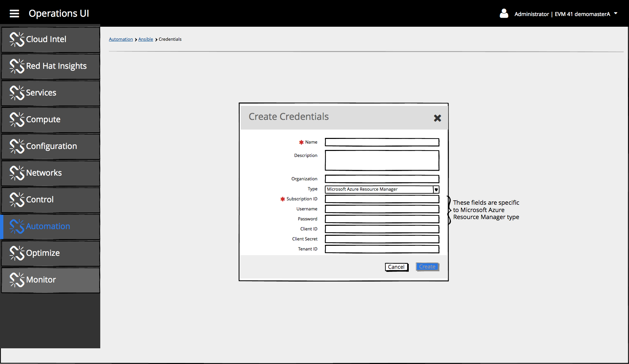Viewport: 629px width, 364px height.
Task: Open the Networks menu label
Action: click(x=44, y=173)
